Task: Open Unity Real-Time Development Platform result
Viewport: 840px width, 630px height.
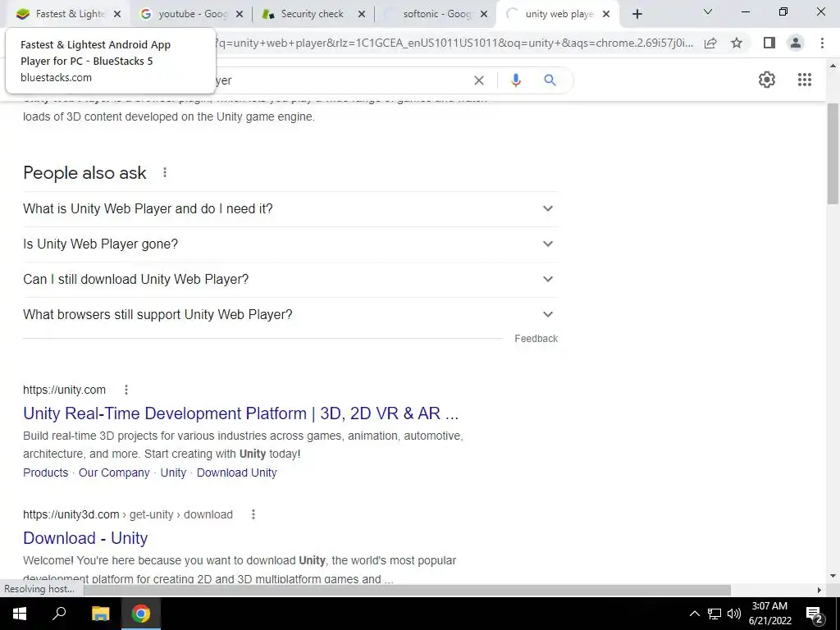Action: [240, 413]
